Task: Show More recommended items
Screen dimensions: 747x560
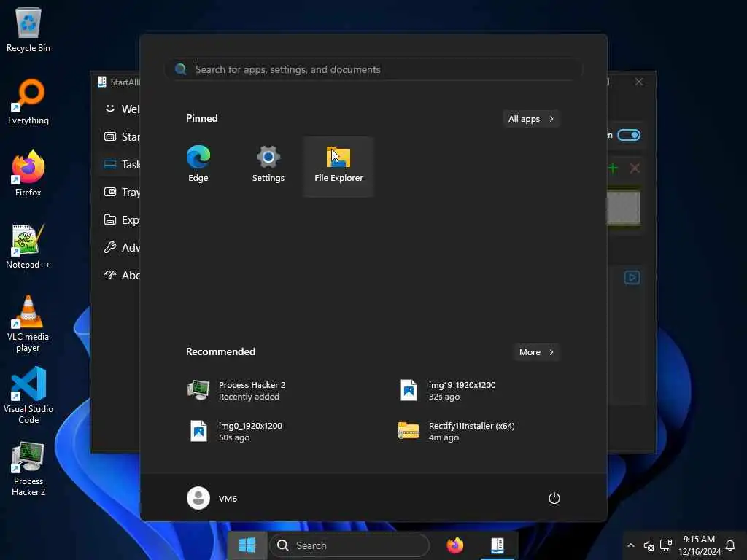Action: (x=536, y=352)
